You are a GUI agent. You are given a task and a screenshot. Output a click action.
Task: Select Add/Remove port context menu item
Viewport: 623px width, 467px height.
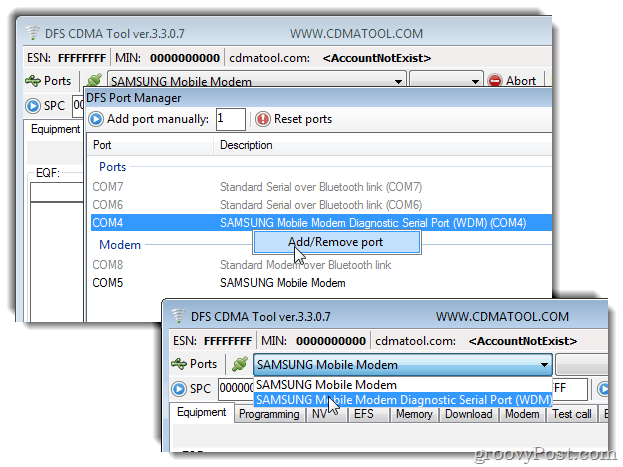point(337,242)
